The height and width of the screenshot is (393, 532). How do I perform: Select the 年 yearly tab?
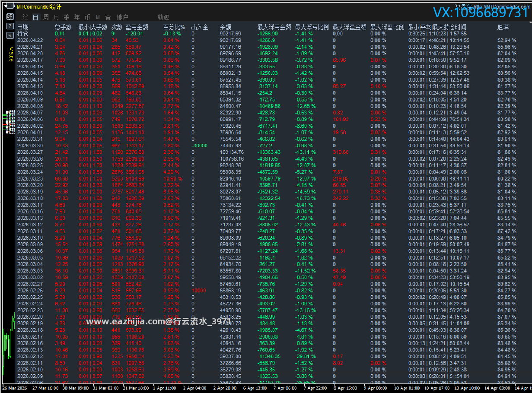[x=77, y=17]
